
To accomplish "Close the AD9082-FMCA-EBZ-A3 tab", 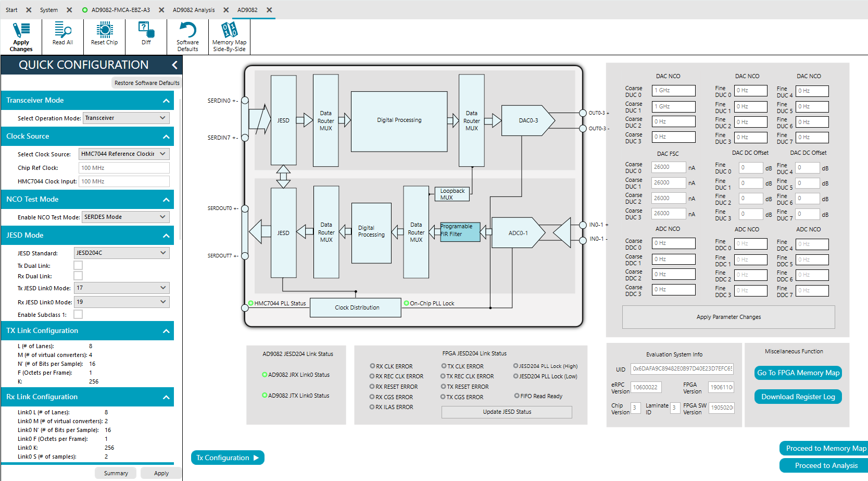I will click(161, 10).
